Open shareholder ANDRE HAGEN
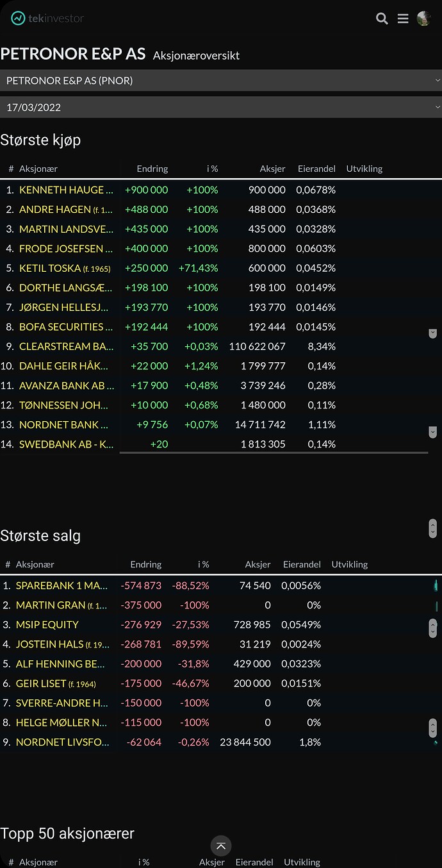442x868 pixels. tap(66, 210)
